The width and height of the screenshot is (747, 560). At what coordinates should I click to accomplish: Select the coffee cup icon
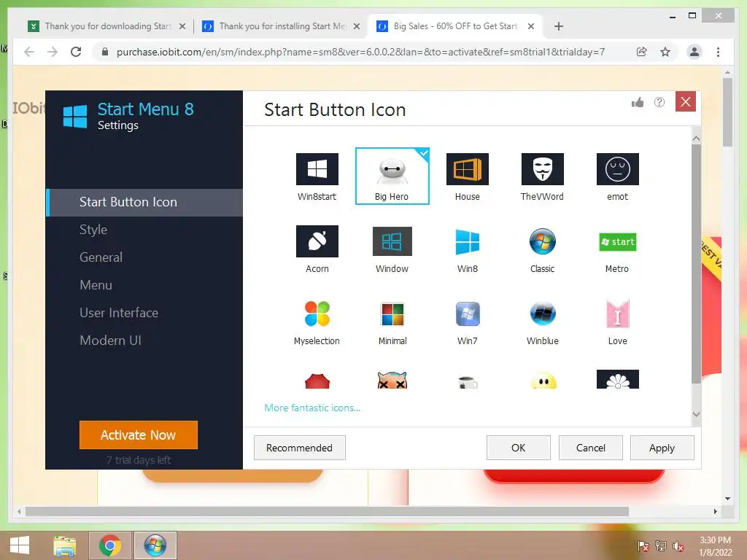pyautogui.click(x=468, y=382)
